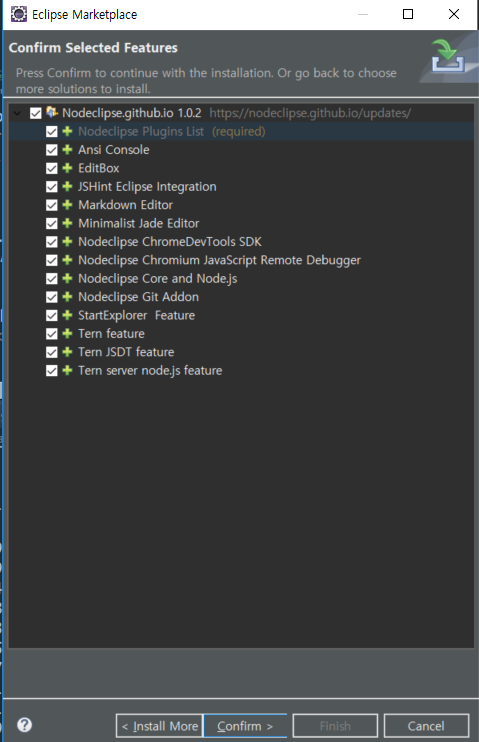This screenshot has height=742, width=479.
Task: Select the Nodeclipse Plugins List (required) text
Action: pyautogui.click(x=172, y=132)
